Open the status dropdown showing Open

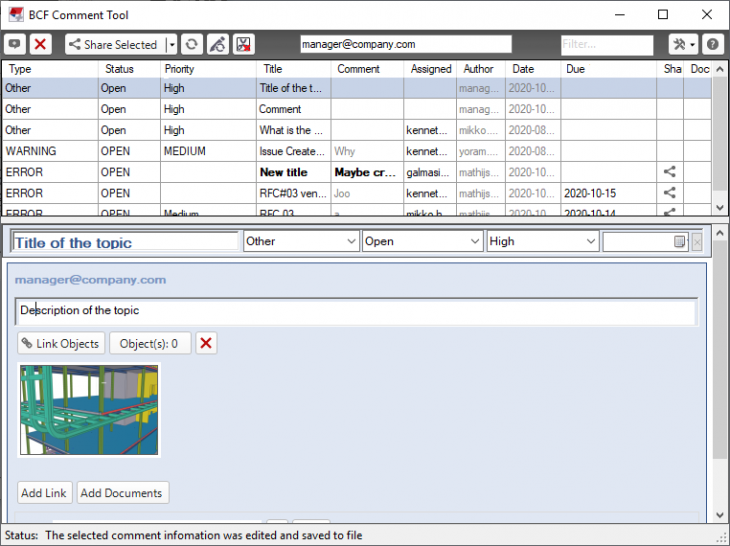(x=422, y=241)
